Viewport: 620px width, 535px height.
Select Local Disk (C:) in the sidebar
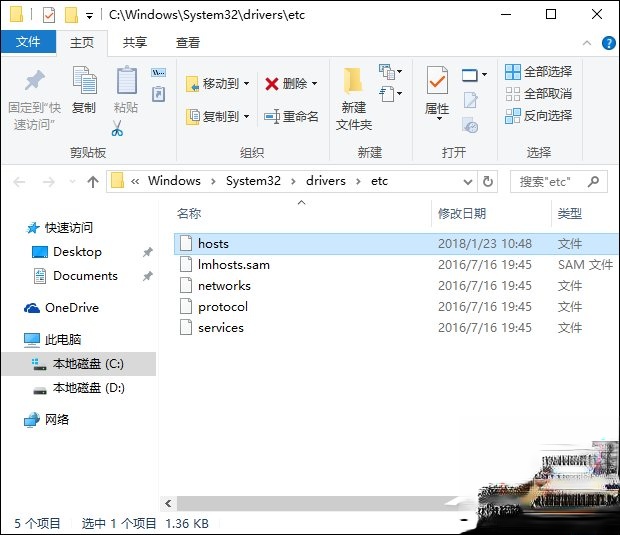click(x=78, y=364)
